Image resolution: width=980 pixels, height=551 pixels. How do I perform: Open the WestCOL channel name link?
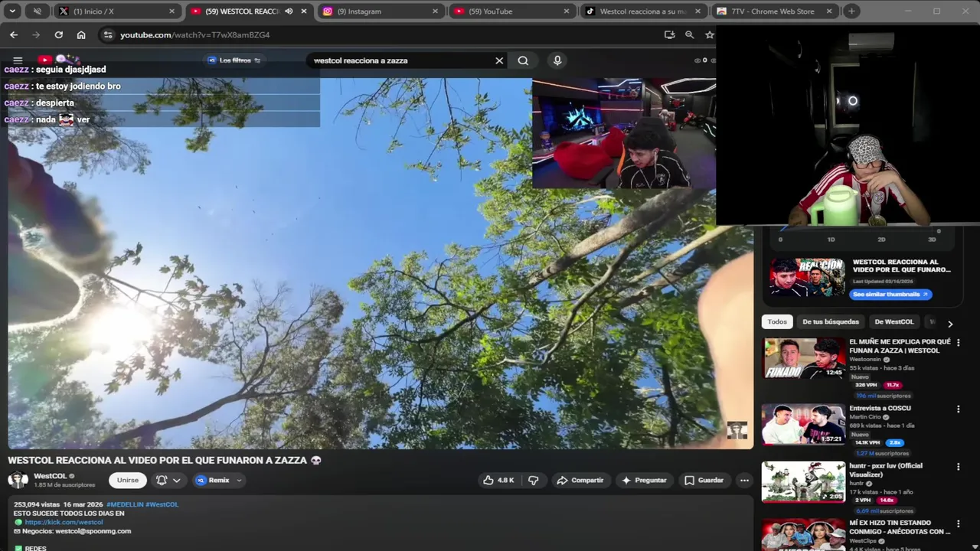click(x=50, y=476)
